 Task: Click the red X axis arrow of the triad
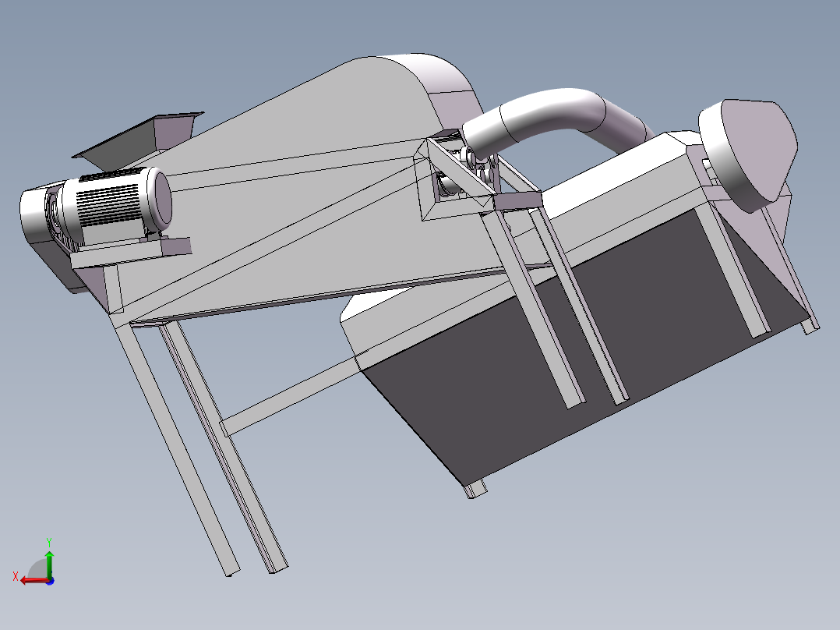[x=34, y=581]
